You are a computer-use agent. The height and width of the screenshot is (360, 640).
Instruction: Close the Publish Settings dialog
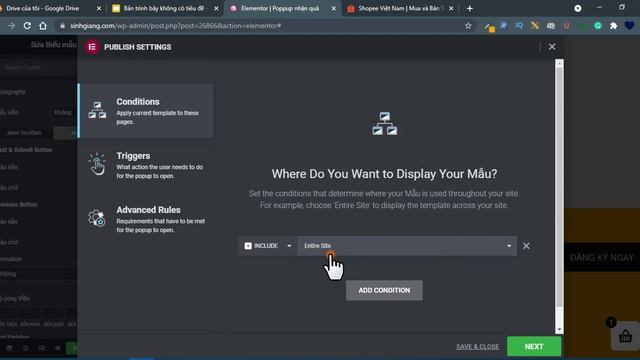pyautogui.click(x=552, y=47)
